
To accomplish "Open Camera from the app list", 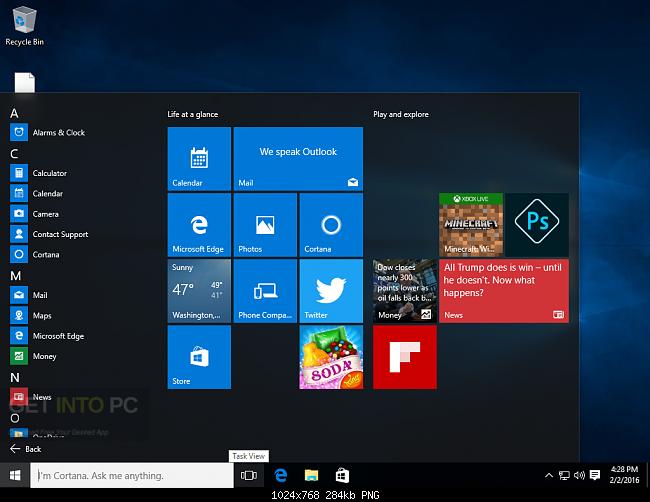I will 34,214.
